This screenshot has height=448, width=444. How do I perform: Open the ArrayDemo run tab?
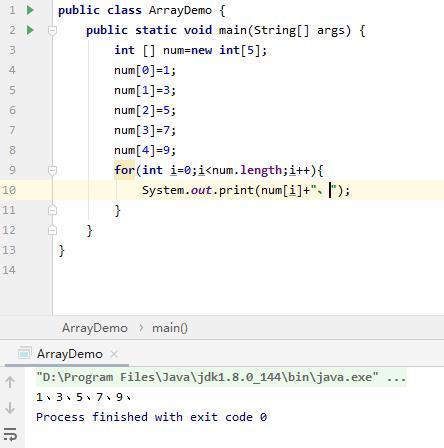[x=70, y=354]
